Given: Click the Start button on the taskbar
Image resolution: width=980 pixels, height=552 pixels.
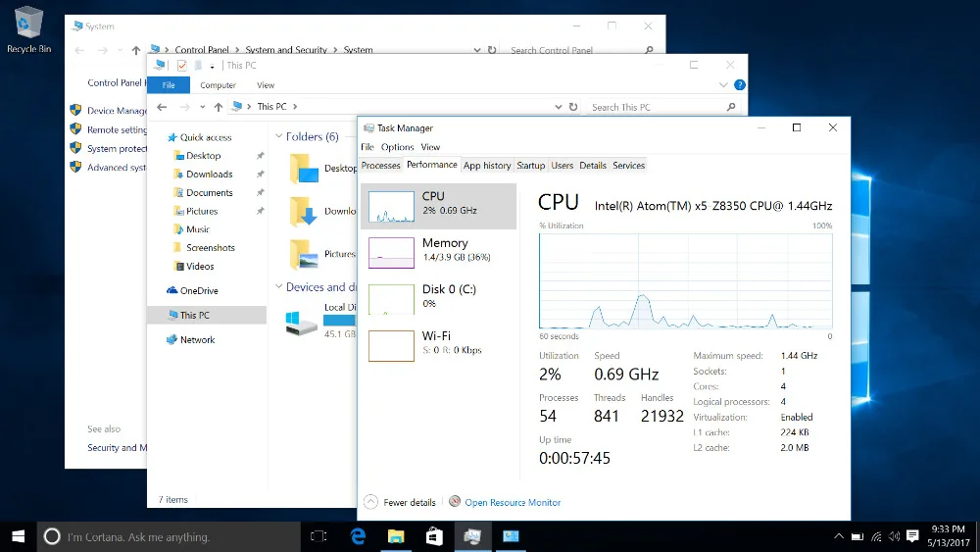Looking at the screenshot, I should pos(18,536).
